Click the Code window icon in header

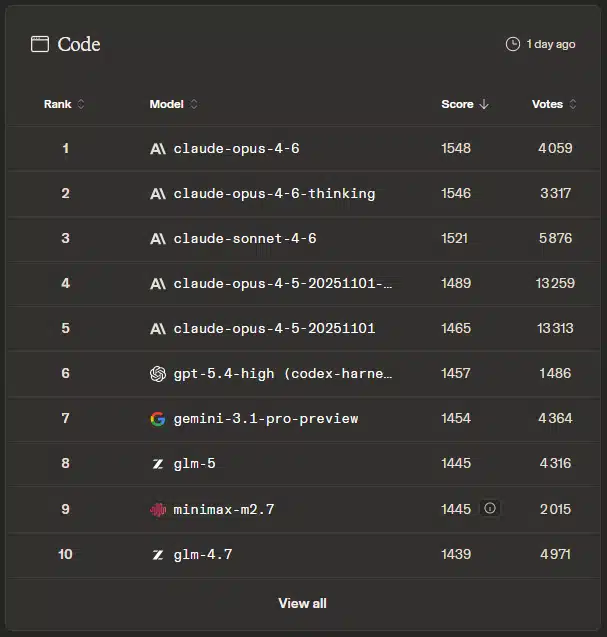point(40,44)
